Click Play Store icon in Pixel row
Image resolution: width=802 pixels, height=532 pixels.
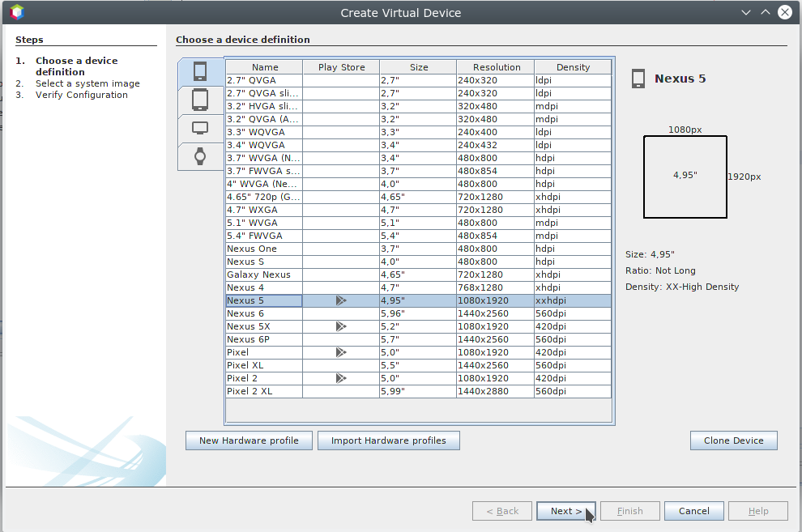click(x=341, y=352)
